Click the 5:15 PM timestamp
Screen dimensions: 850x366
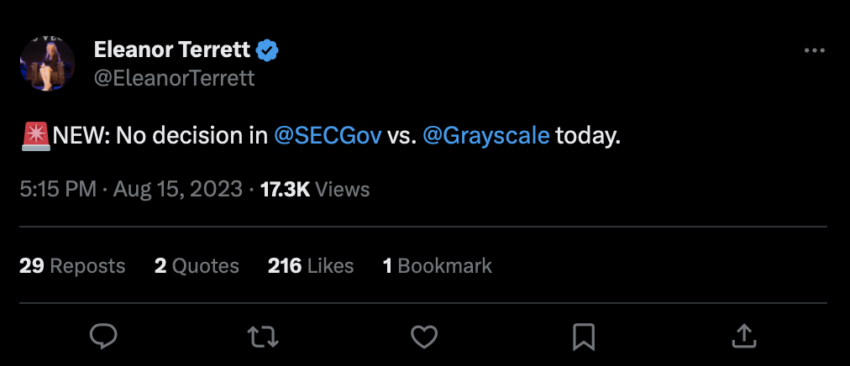click(58, 189)
